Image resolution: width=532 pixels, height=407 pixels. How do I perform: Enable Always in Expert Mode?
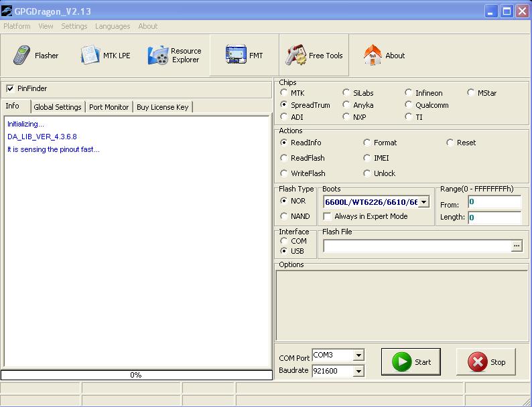point(327,216)
